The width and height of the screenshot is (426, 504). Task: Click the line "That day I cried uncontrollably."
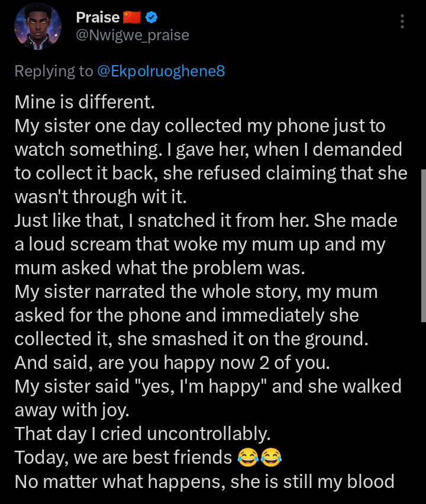142,434
